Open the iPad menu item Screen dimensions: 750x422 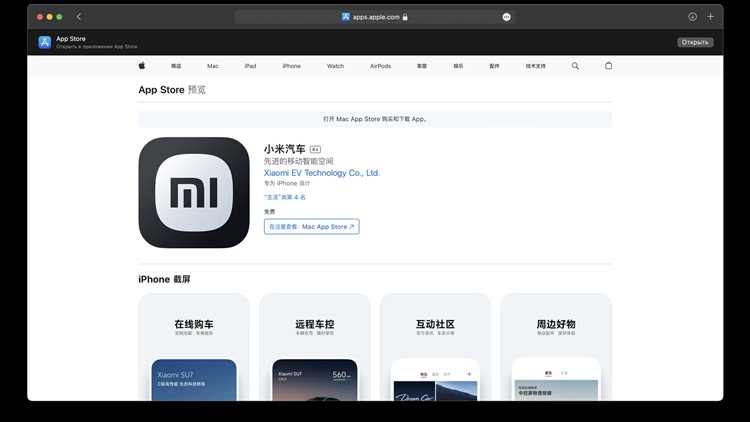coord(250,66)
